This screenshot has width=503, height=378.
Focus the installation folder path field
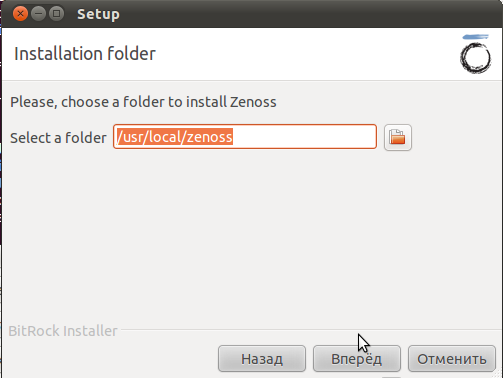pos(245,137)
